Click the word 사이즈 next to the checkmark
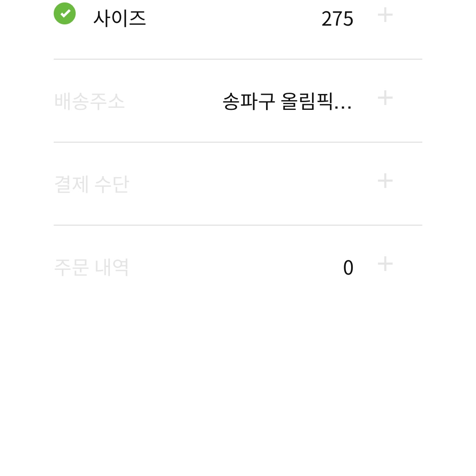The image size is (476, 476). point(120,18)
